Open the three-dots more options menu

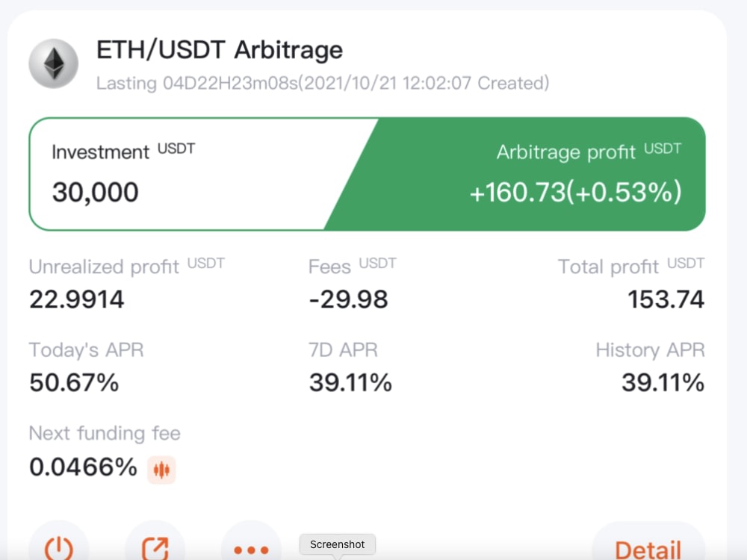[251, 547]
